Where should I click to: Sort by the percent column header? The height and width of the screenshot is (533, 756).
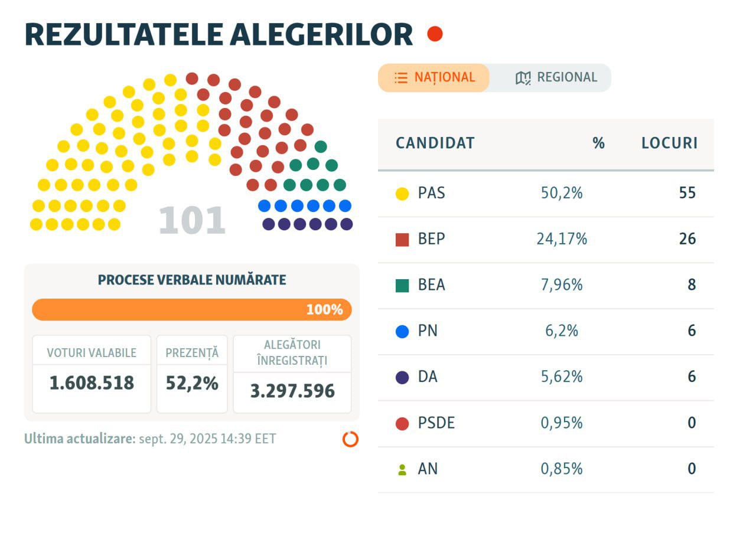pos(598,143)
